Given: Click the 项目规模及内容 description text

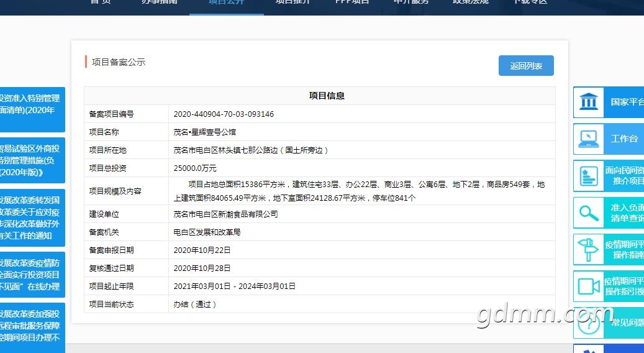Looking at the screenshot, I should point(359,191).
